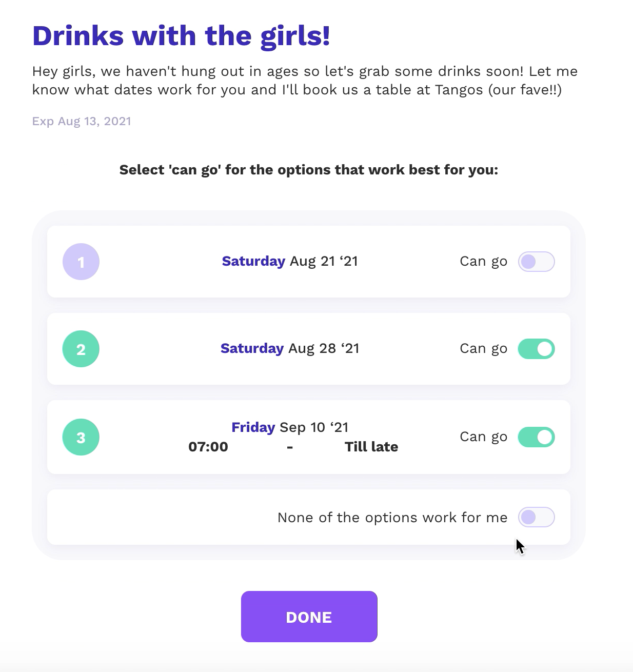
Task: Enable Can go for Saturday Aug 21
Action: [536, 262]
